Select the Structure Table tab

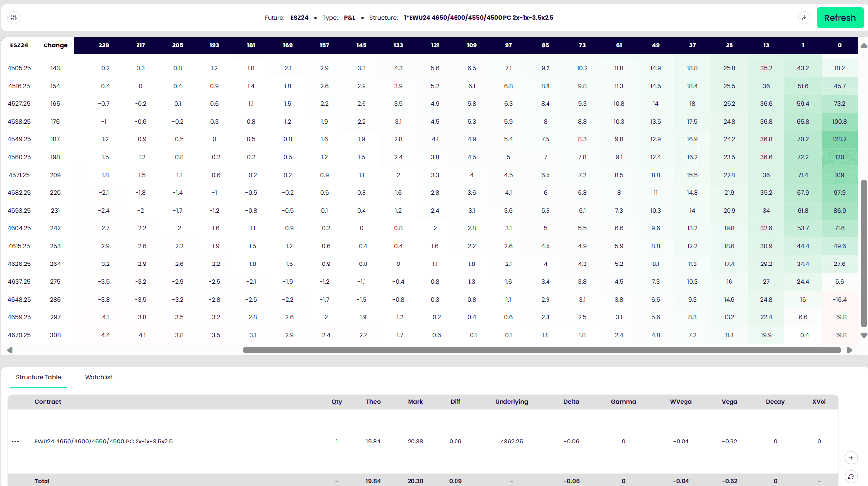point(39,377)
